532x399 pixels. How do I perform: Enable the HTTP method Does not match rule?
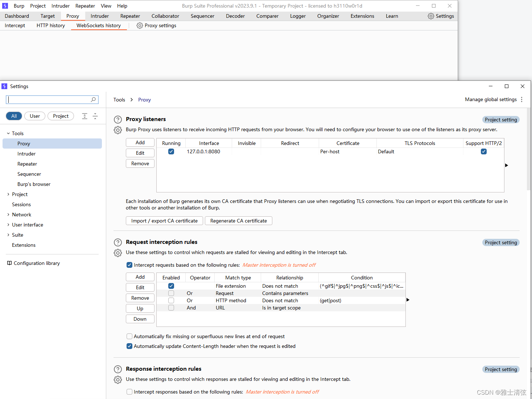[x=171, y=300]
